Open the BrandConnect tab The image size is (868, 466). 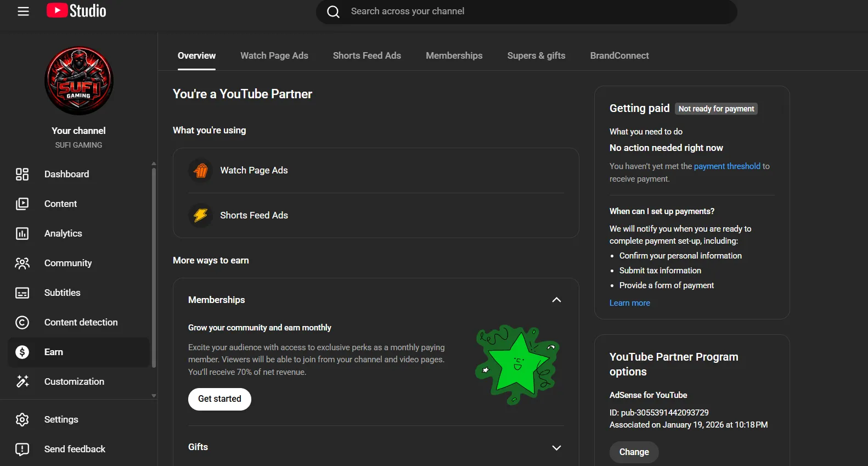(x=619, y=55)
